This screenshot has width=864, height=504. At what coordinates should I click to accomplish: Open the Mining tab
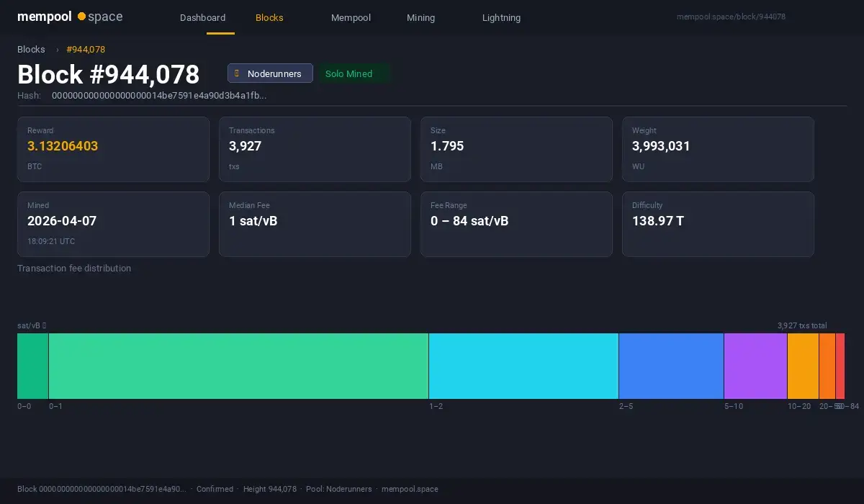[420, 17]
